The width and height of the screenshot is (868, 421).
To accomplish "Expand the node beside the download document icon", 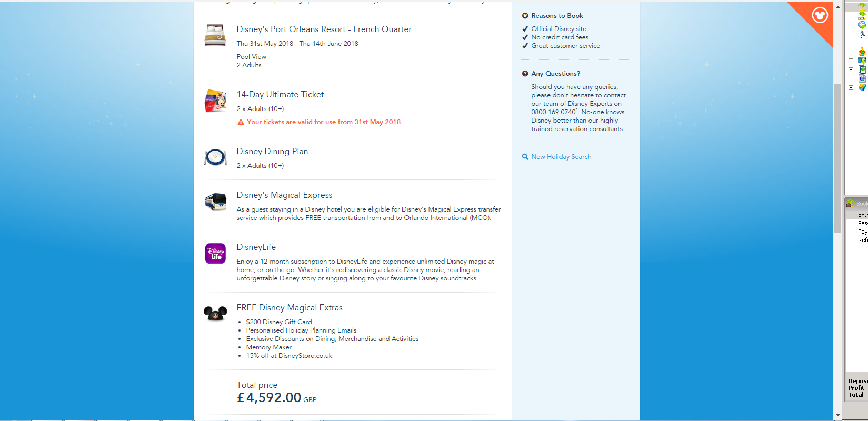I will [x=851, y=69].
